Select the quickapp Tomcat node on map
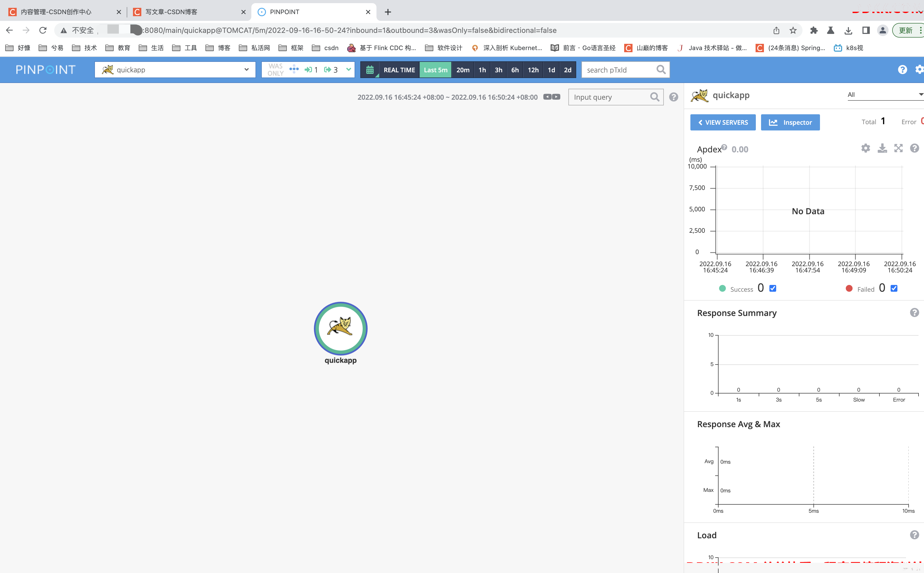Viewport: 924px width, 573px height. pyautogui.click(x=341, y=328)
